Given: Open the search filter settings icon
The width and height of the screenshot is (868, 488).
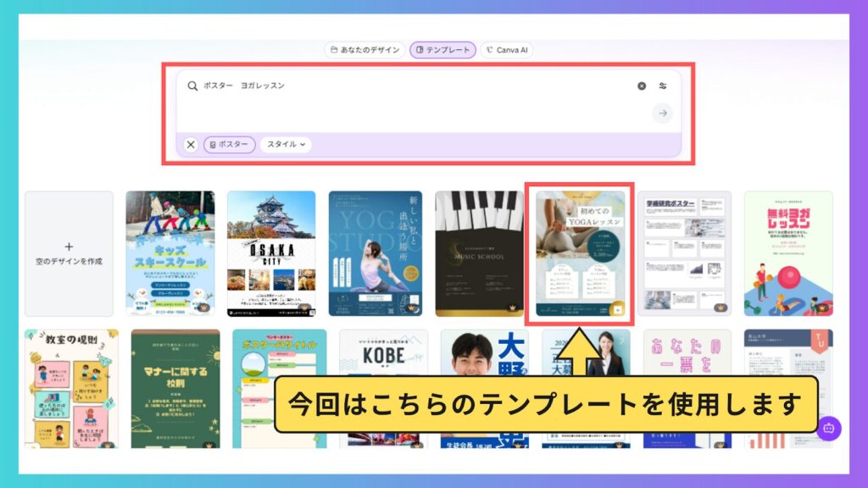Looking at the screenshot, I should [663, 86].
